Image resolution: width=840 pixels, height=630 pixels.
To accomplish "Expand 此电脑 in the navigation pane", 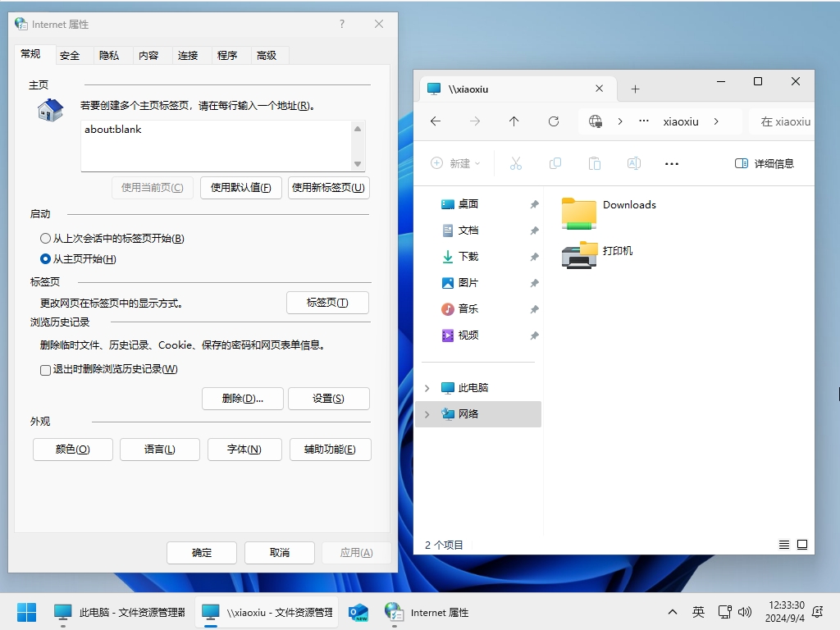I will click(426, 386).
